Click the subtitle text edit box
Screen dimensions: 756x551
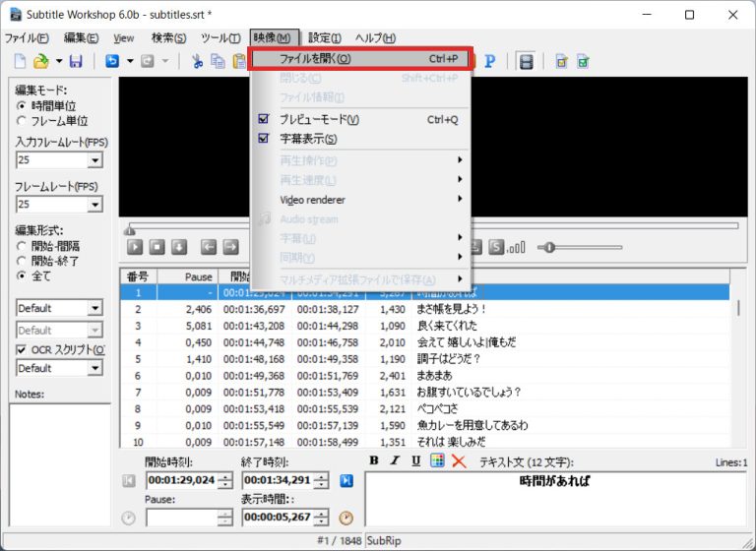(555, 499)
